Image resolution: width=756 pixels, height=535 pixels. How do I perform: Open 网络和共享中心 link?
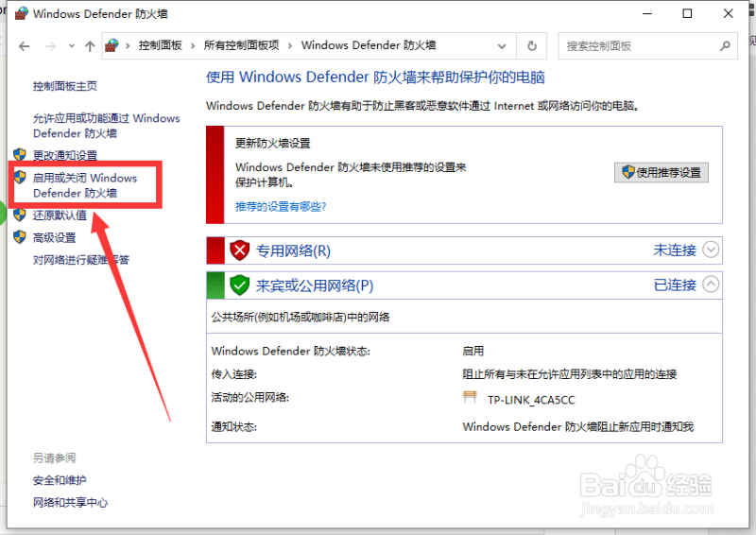[x=70, y=502]
